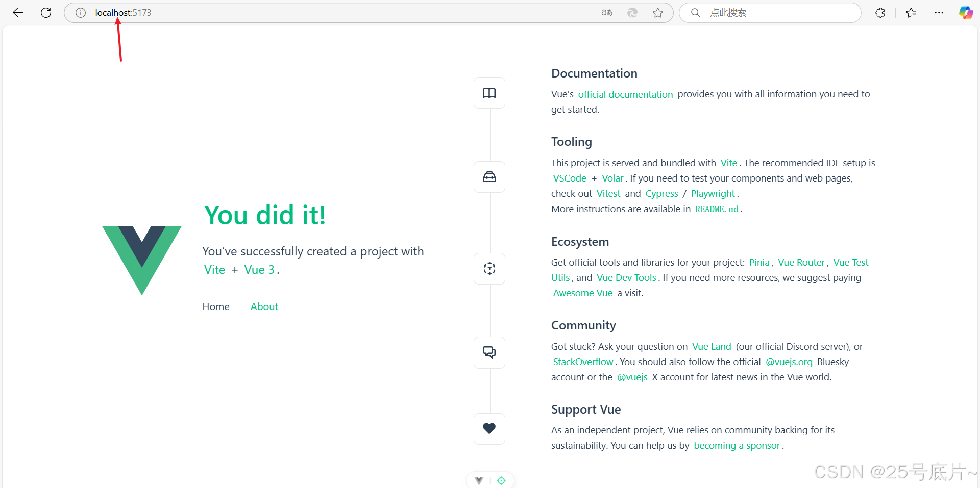Open the Vue Router link
This screenshot has height=488, width=980.
(801, 263)
